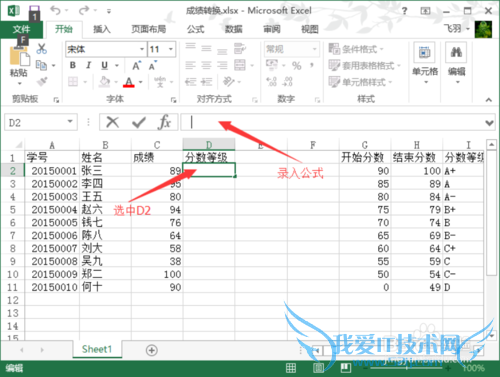Increase decimal places icon
The image size is (500, 377).
(x=272, y=81)
